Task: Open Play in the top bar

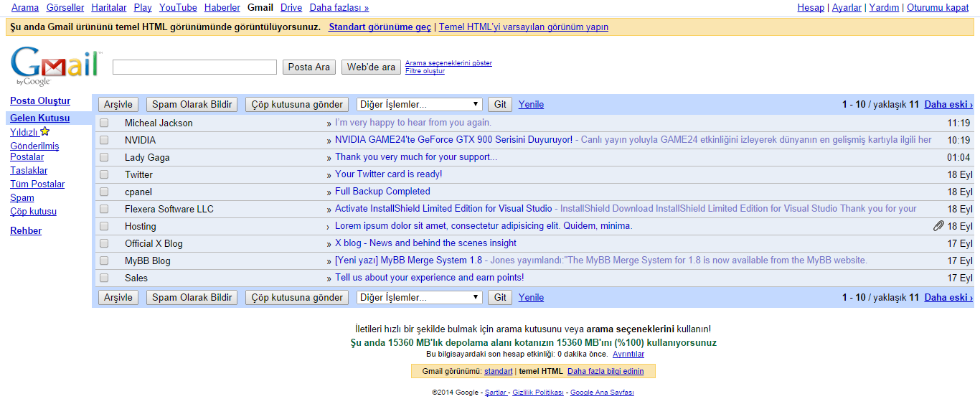Action: 143,7
